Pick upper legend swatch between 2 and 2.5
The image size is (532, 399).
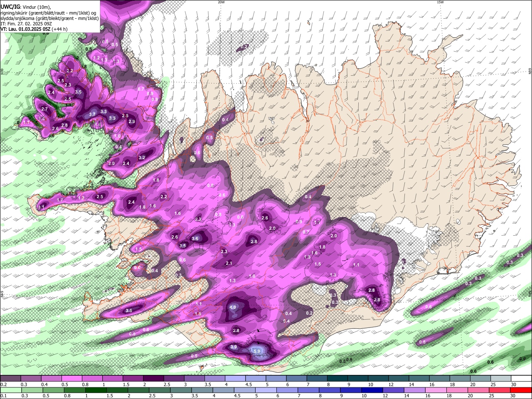point(153,379)
